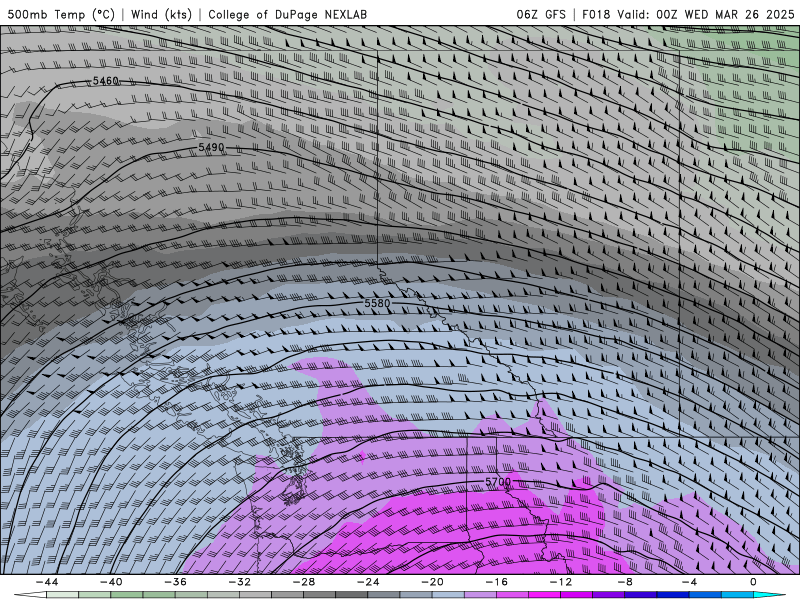Click the -36 colorbar tick label

point(176,582)
